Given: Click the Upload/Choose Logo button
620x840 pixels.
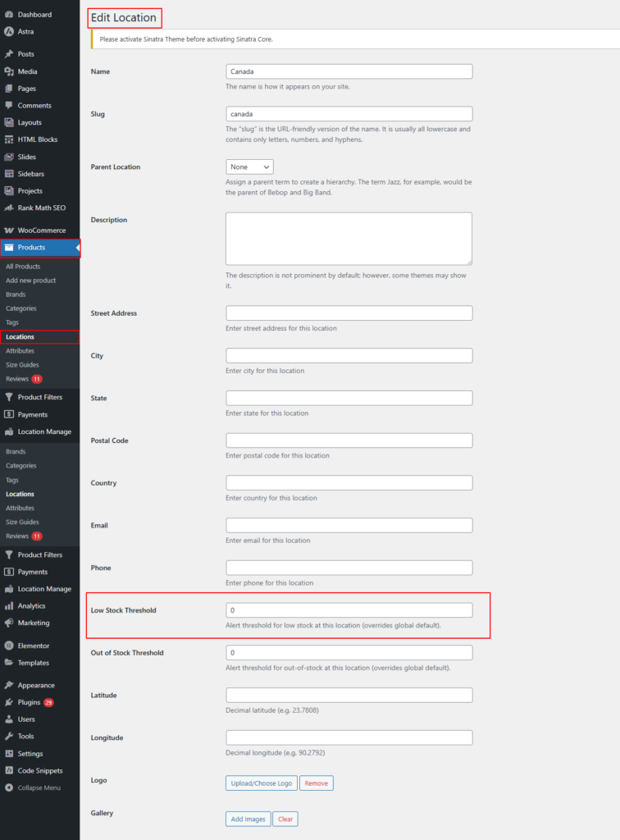Looking at the screenshot, I should coord(261,783).
